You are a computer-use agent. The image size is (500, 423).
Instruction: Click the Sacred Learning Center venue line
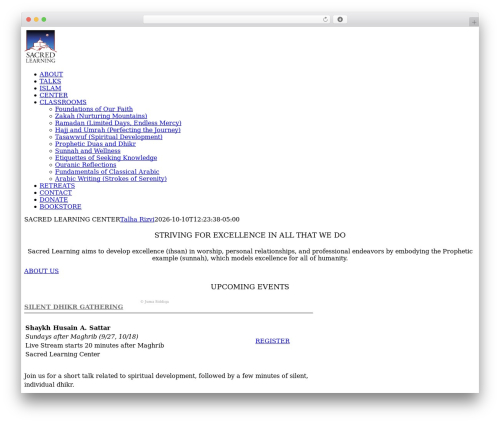click(63, 354)
